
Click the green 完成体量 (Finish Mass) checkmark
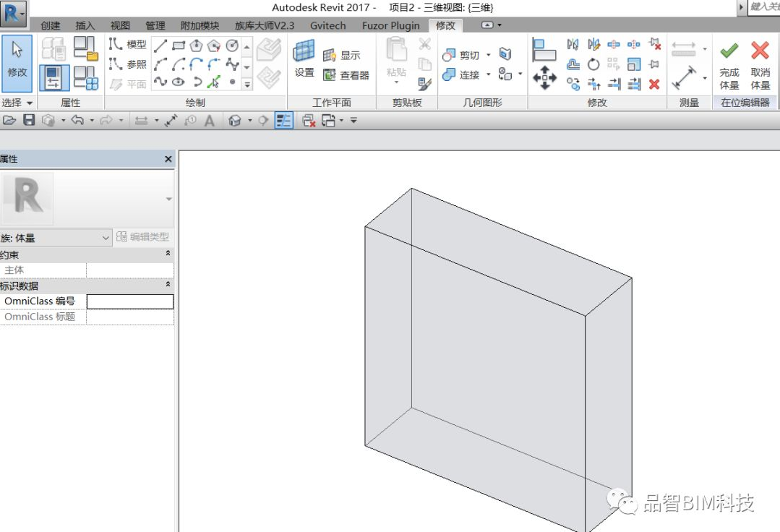(x=729, y=51)
